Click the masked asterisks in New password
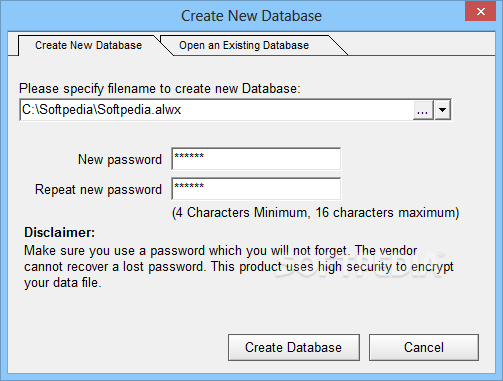This screenshot has height=381, width=503. (x=189, y=156)
